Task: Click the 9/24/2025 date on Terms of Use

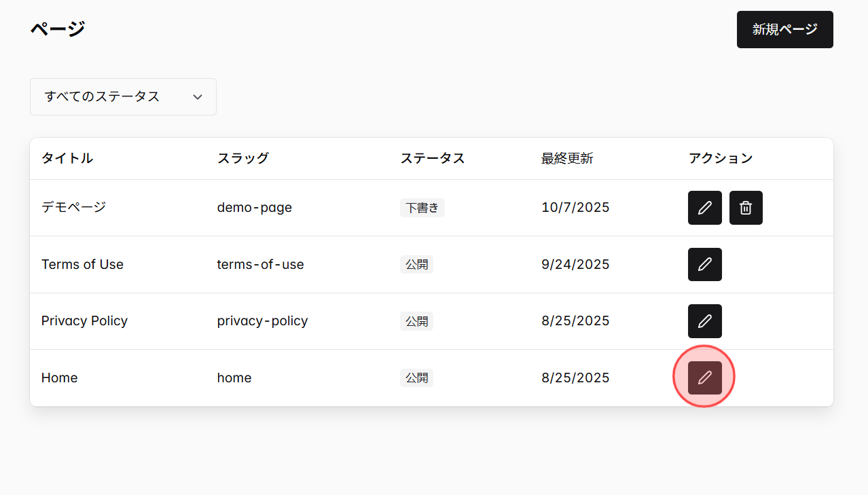Action: tap(575, 264)
